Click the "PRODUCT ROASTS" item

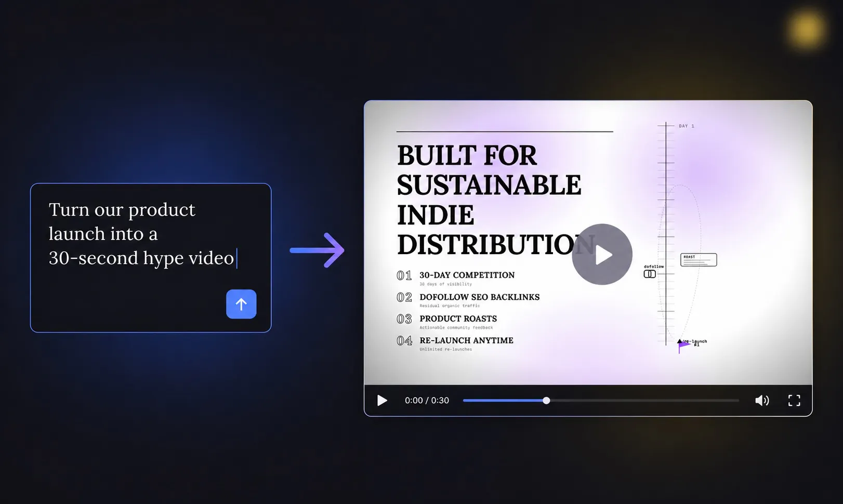coord(458,319)
